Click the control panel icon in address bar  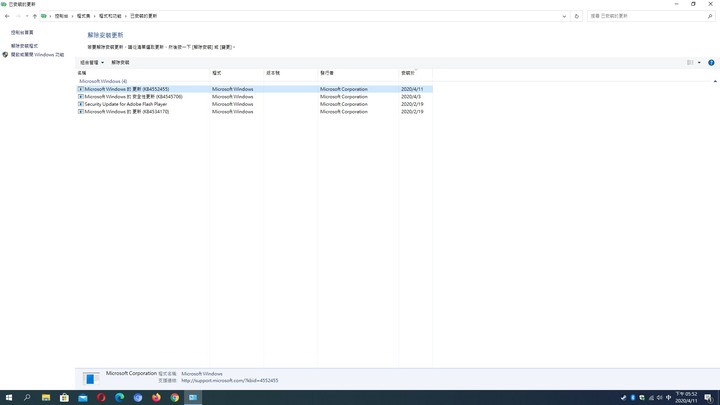[44, 16]
